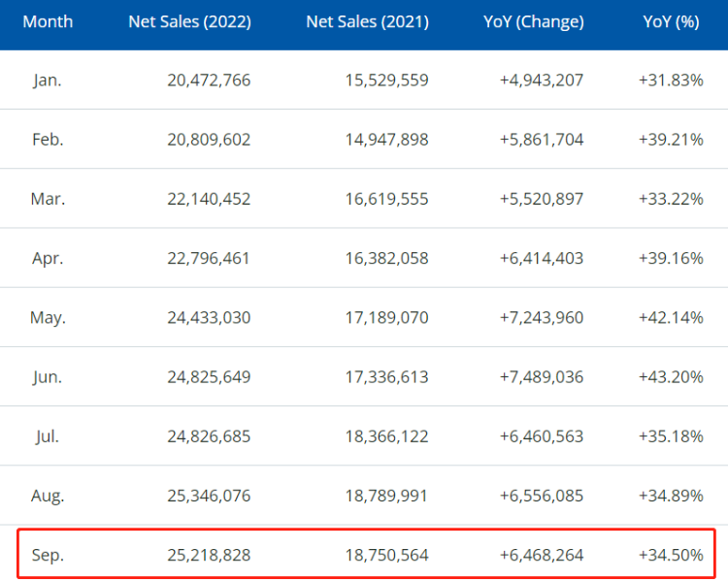Click the Jan. month cell

pos(48,80)
